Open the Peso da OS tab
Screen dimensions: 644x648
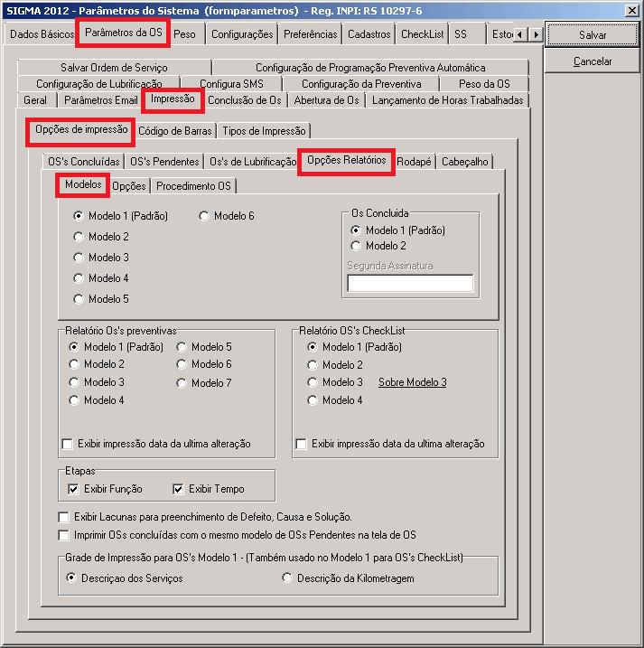(484, 84)
